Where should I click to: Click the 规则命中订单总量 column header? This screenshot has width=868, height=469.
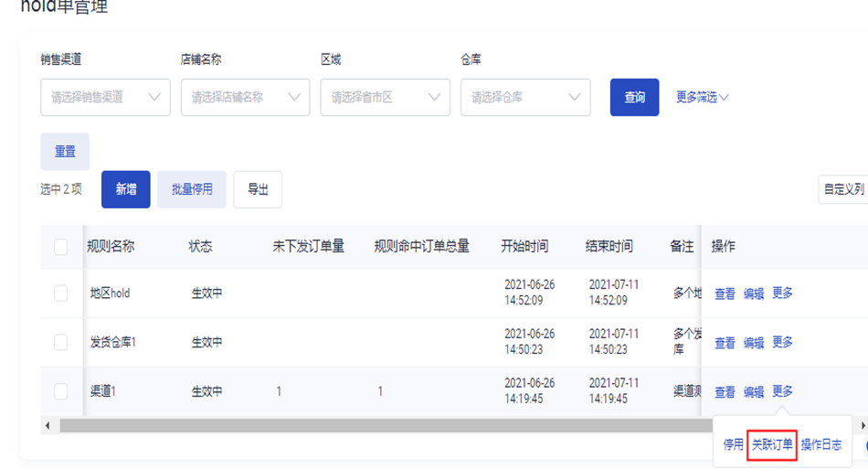tap(422, 247)
